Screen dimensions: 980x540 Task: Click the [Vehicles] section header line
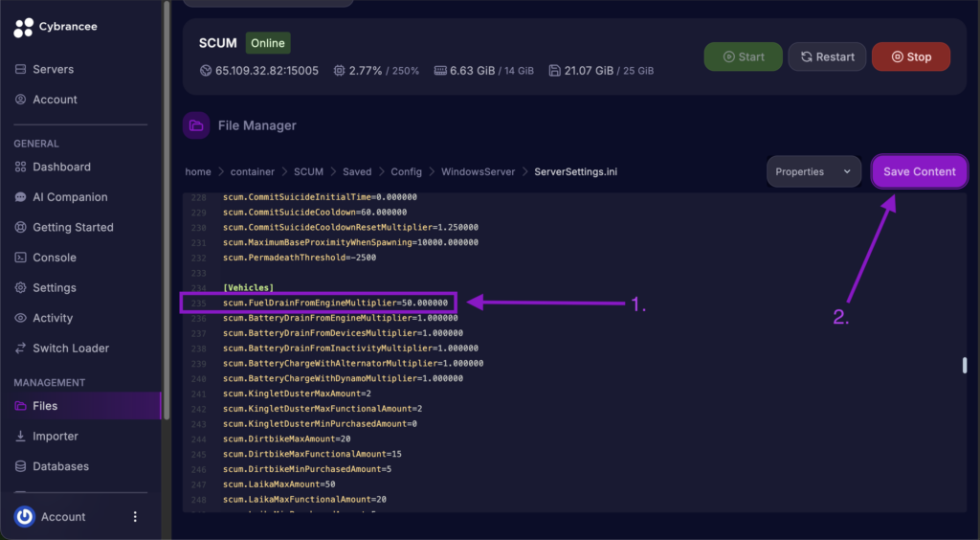coord(248,288)
